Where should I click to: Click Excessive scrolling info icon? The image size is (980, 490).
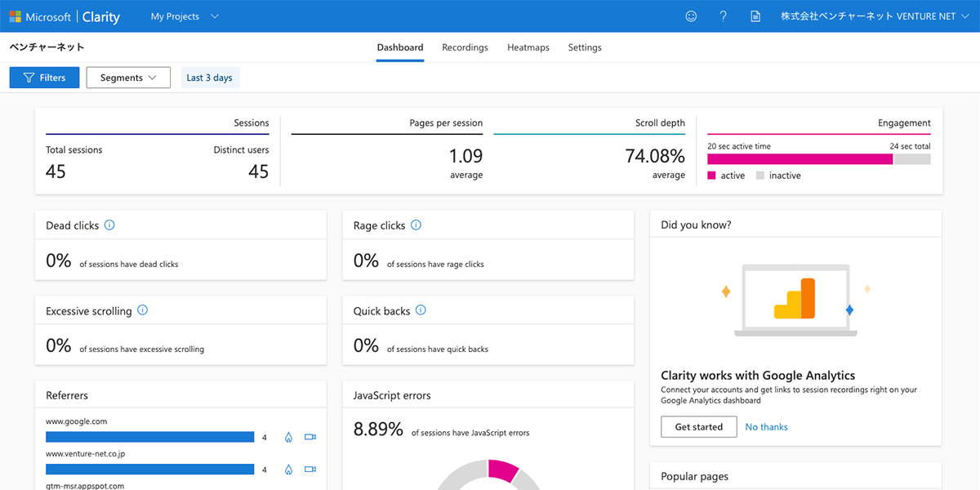coord(142,310)
